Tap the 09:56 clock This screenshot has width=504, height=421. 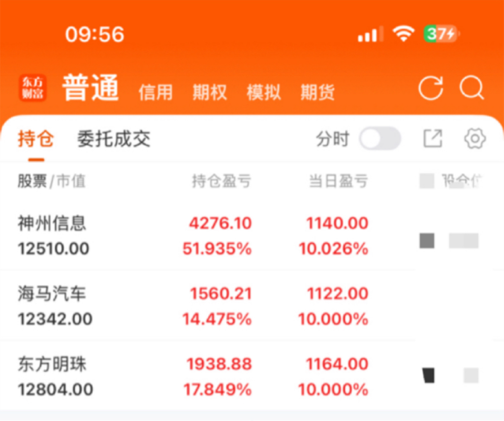click(x=94, y=34)
